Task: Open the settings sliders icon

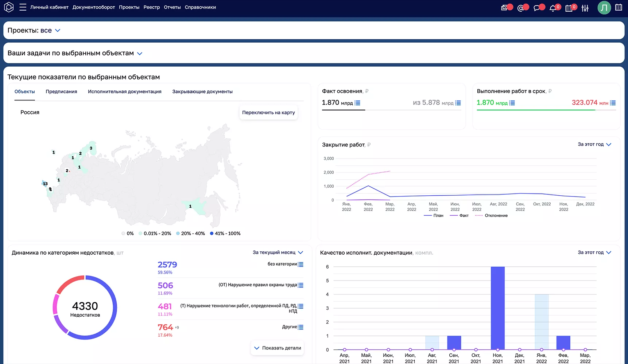Action: 585,8
